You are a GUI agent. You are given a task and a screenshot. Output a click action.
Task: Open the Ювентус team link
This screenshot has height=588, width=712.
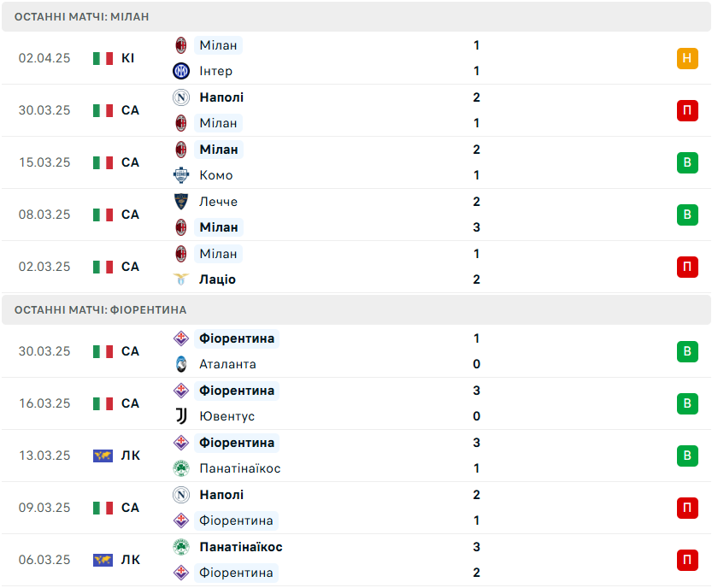pos(227,416)
